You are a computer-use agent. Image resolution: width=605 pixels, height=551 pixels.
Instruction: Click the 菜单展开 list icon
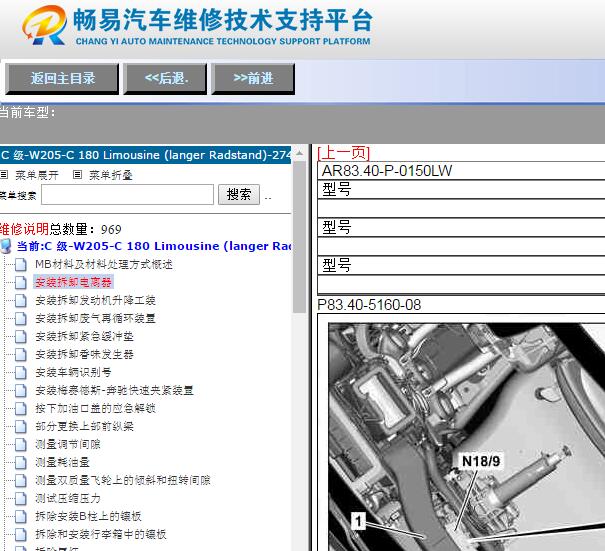tap(4, 175)
